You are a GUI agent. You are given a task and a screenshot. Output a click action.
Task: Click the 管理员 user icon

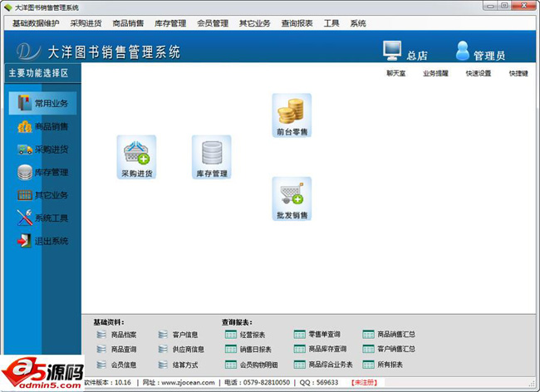(x=463, y=51)
